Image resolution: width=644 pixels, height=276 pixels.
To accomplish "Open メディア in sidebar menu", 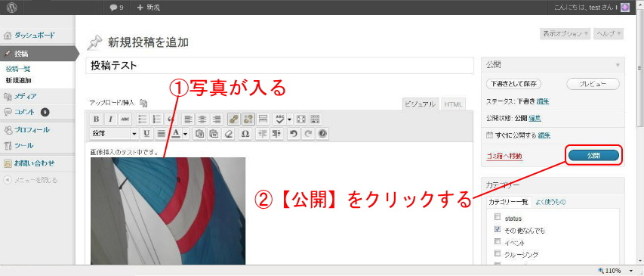I will (x=26, y=96).
